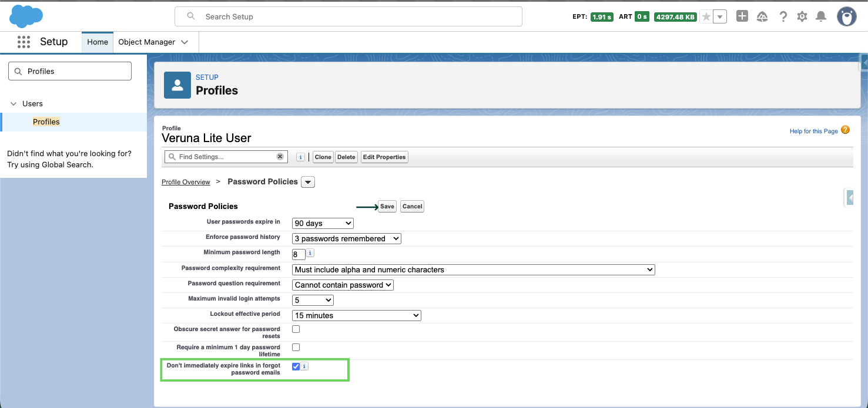This screenshot has width=868, height=408.
Task: Click the Cancel button
Action: [x=413, y=207]
